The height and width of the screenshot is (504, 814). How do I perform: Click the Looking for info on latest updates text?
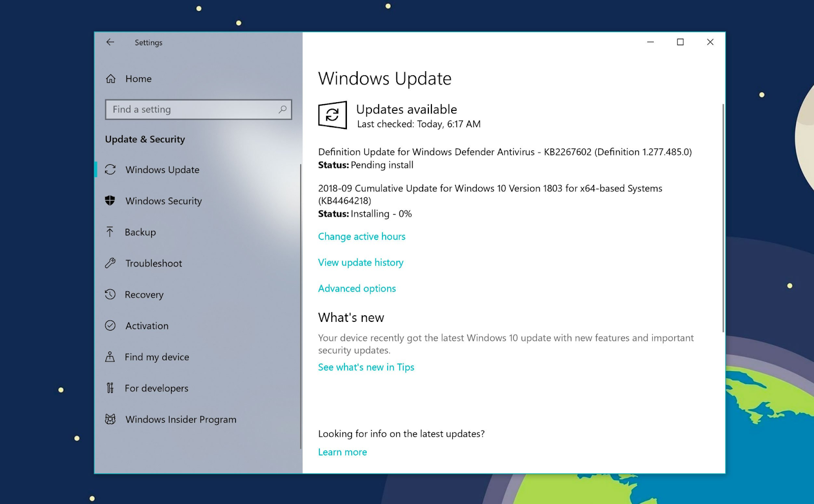[x=401, y=434]
